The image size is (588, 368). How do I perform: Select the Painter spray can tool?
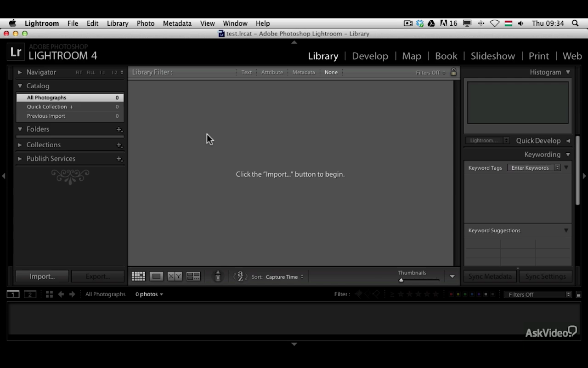click(x=218, y=276)
